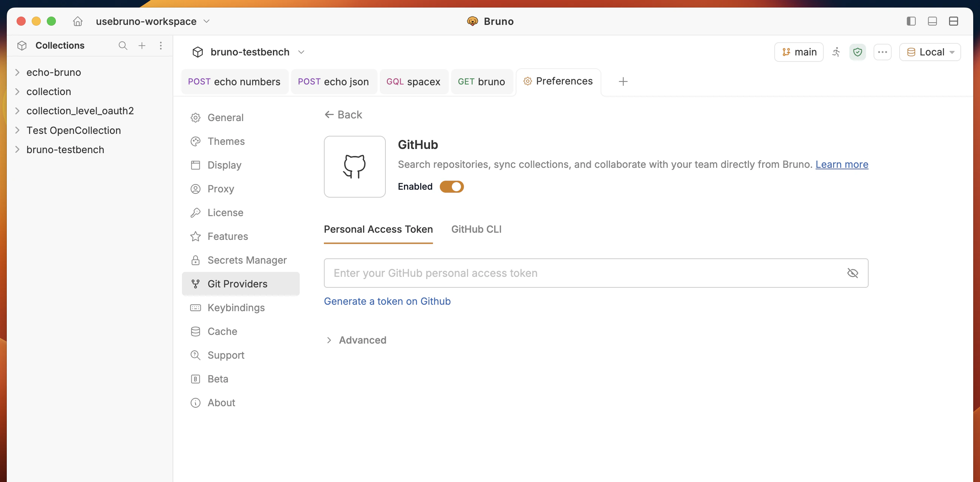Toggle the left sidebar layout icon

point(911,21)
